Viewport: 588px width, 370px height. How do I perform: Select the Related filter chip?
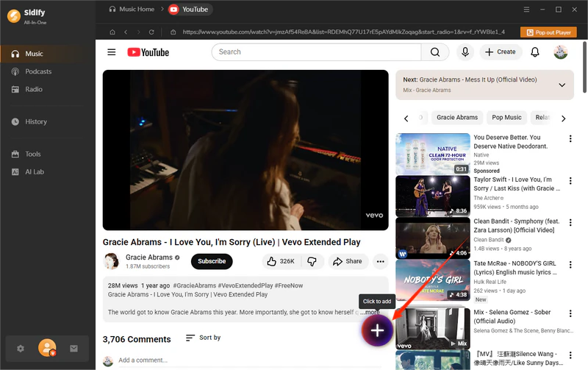click(542, 118)
